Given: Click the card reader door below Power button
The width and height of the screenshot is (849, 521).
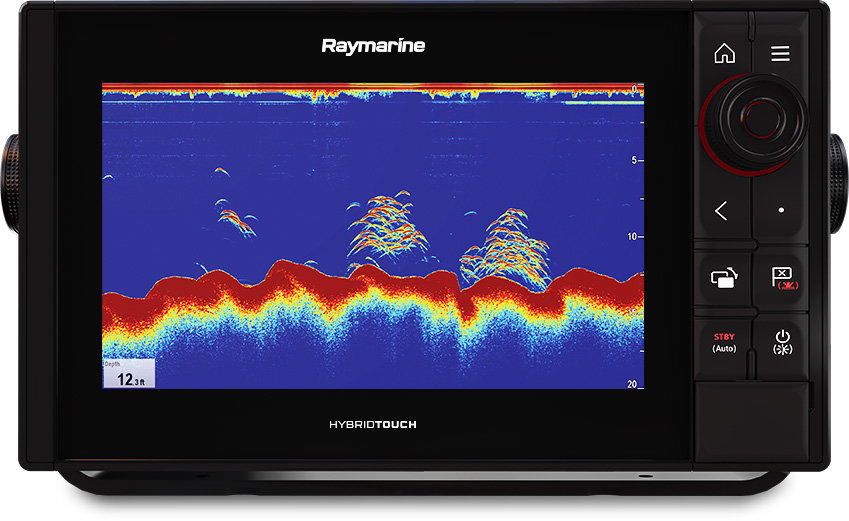Looking at the screenshot, I should point(753,410).
